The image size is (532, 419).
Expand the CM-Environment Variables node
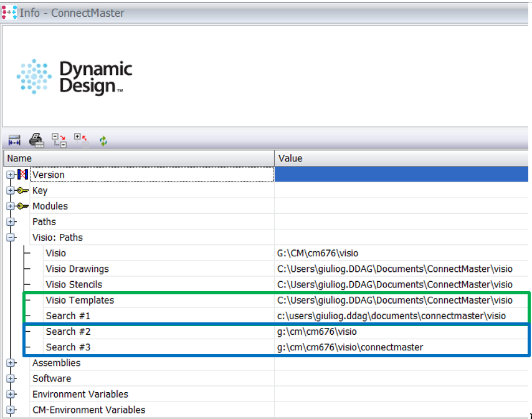tap(11, 410)
